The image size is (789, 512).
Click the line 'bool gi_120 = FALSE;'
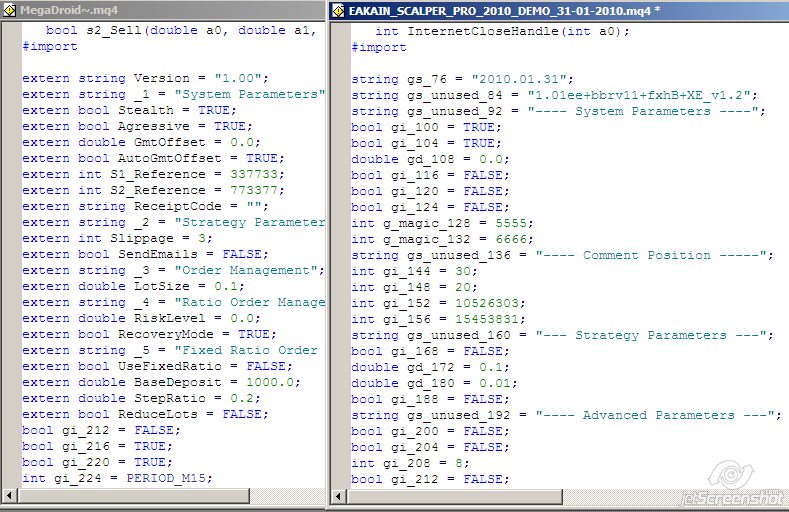pyautogui.click(x=430, y=192)
